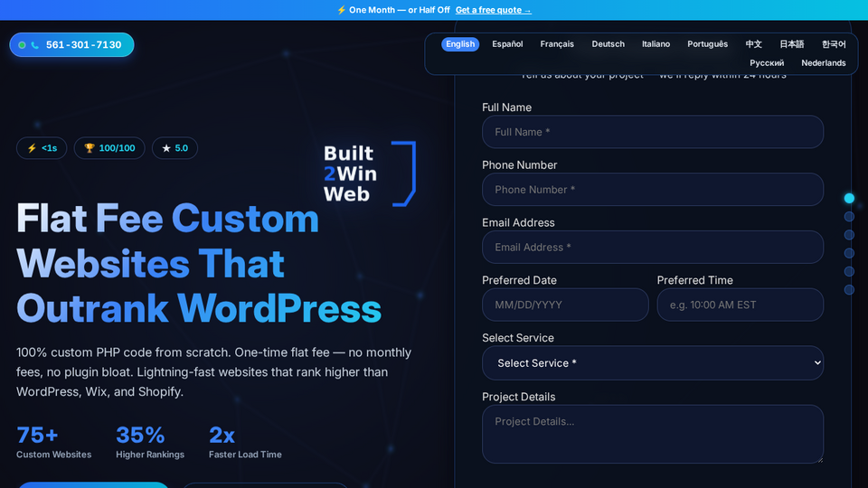Switch language to Italiano
Viewport: 868px width, 488px height.
656,44
